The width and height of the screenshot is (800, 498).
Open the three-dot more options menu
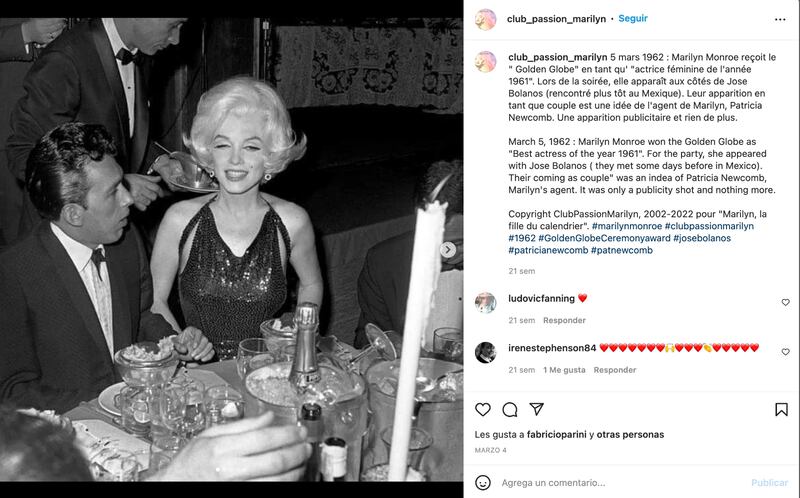780,19
